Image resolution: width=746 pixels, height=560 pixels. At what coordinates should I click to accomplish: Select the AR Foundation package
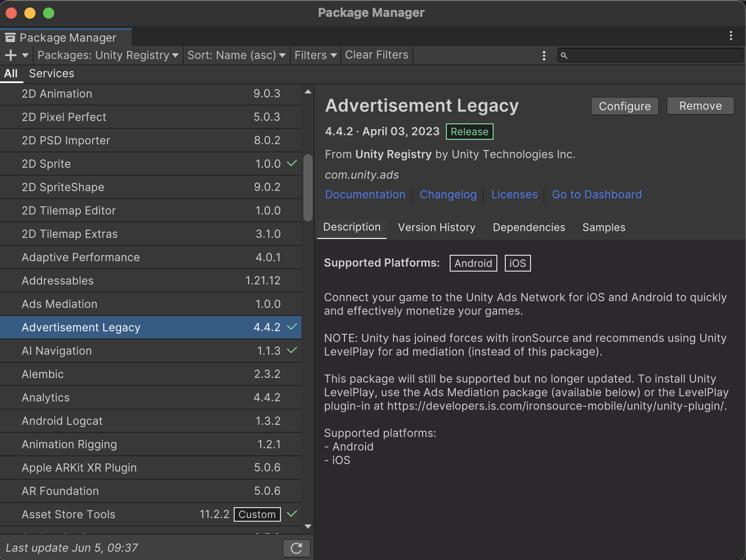click(151, 491)
